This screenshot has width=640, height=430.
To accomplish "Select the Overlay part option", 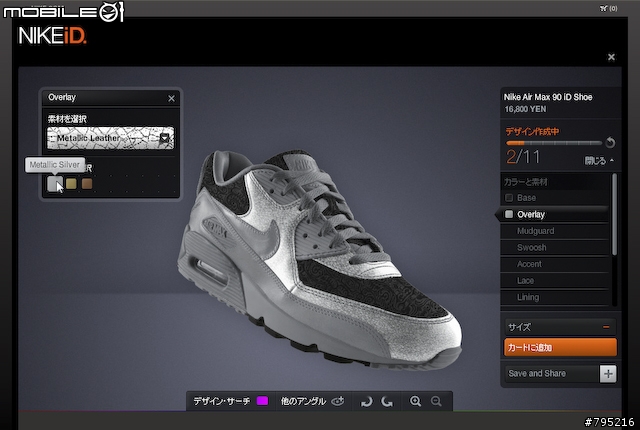I will [x=555, y=215].
